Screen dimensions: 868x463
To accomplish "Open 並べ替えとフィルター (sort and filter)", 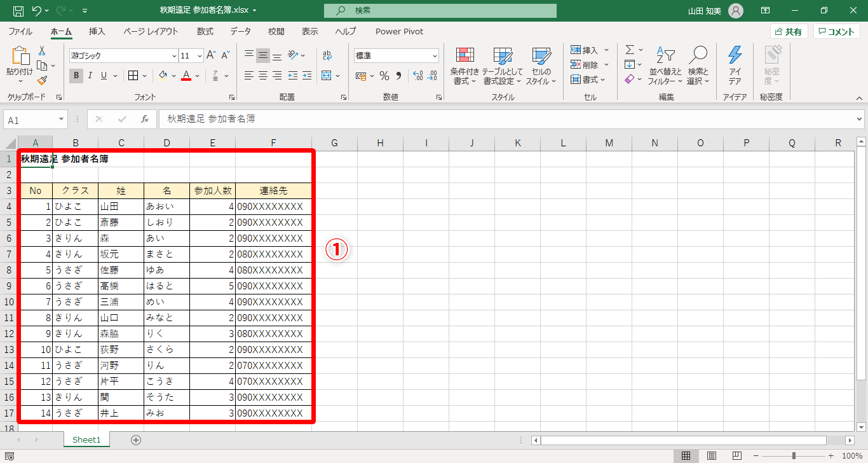I will pos(665,66).
